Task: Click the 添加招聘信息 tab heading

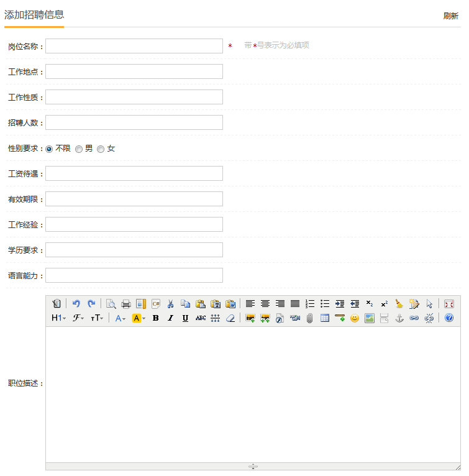Action: (x=34, y=14)
